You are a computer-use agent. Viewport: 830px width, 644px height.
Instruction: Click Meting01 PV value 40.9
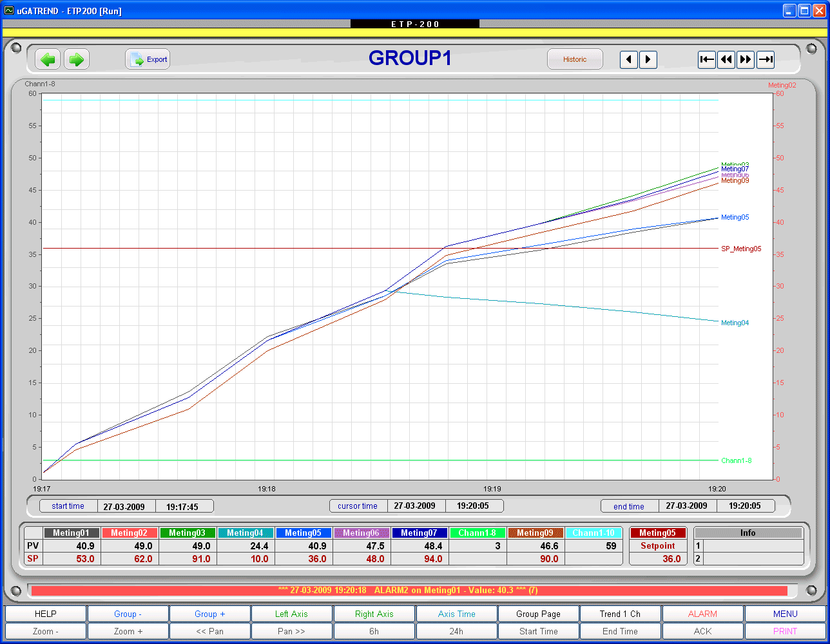point(72,546)
